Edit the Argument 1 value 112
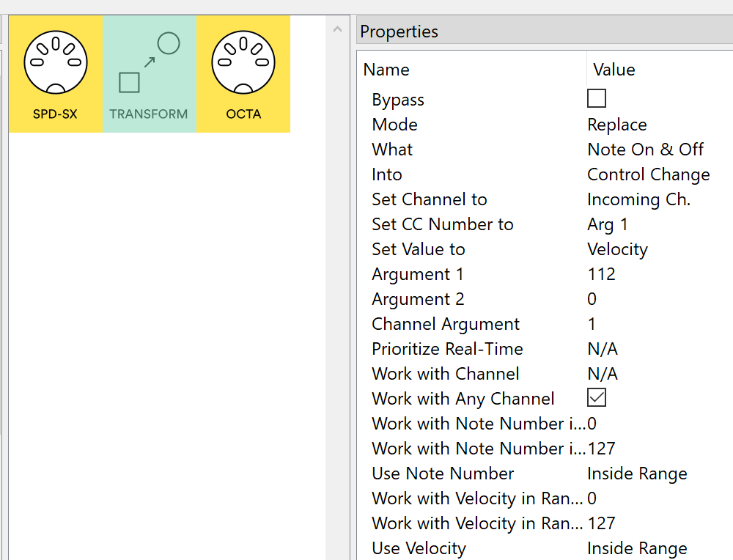733x560 pixels. tap(601, 274)
